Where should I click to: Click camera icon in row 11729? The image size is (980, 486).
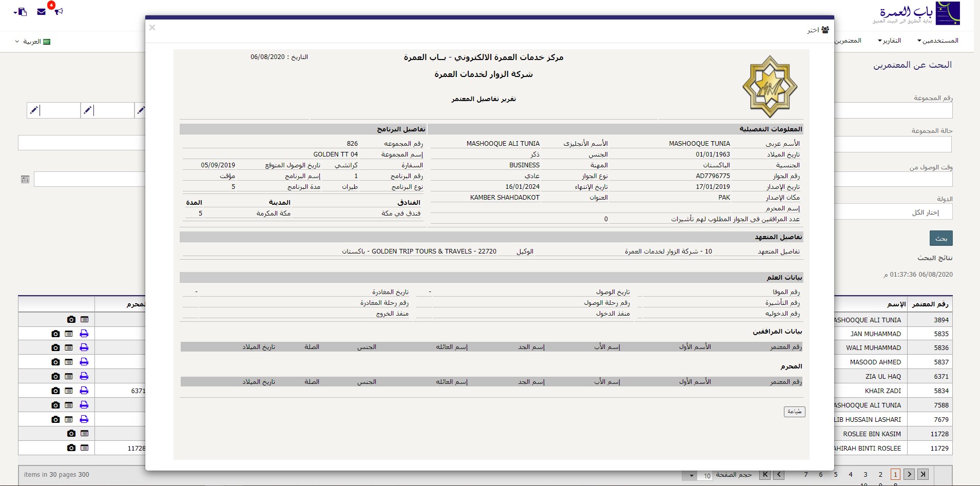71,448
